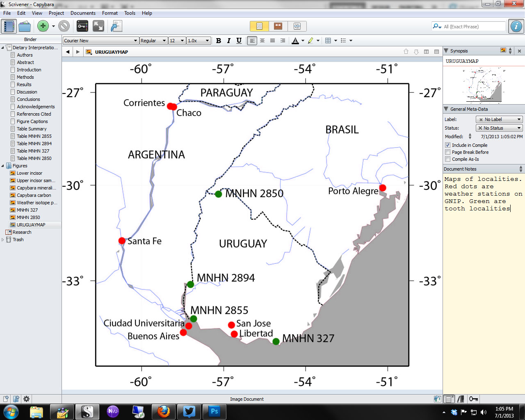Switch to Outliner view mode

(297, 26)
